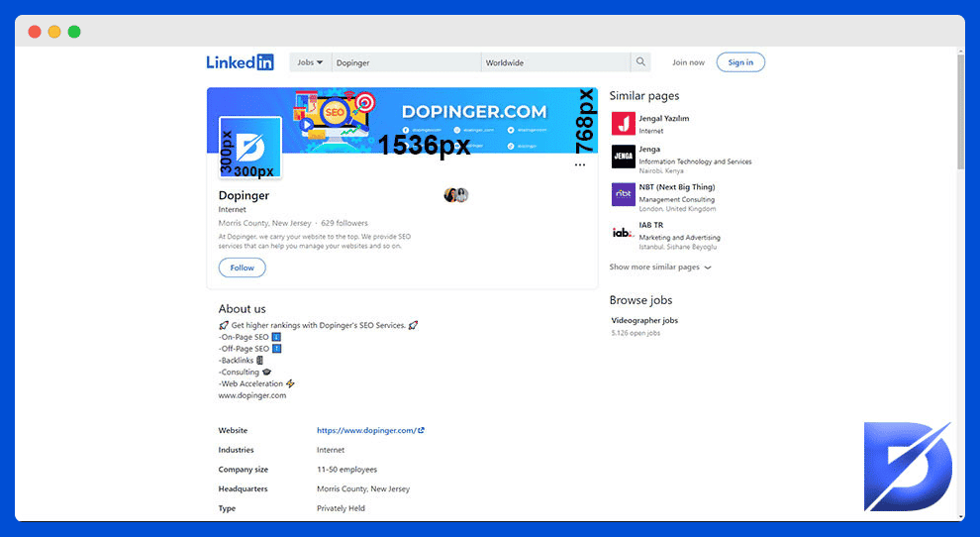The image size is (980, 537).
Task: Click the Browse jobs heading
Action: pos(640,300)
